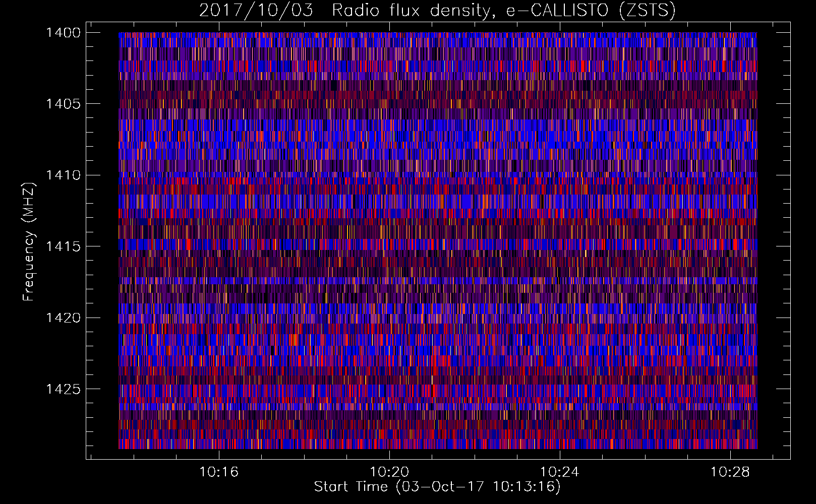Viewport: 816px width, 504px height.
Task: Click the 1425 frequency tick label
Action: (x=63, y=389)
